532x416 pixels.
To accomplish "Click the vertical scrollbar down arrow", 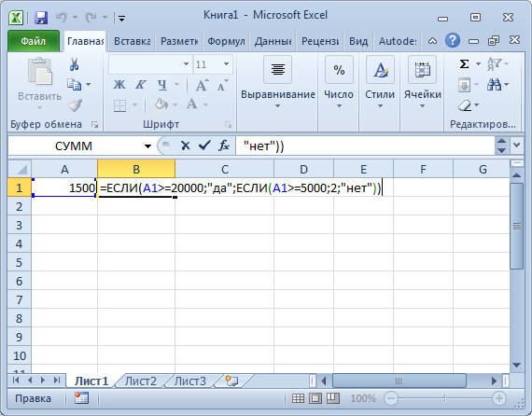I will (x=516, y=365).
